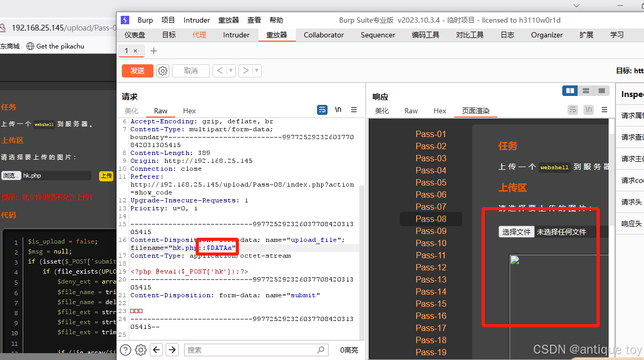Go to next request with right arrow

click(246, 71)
